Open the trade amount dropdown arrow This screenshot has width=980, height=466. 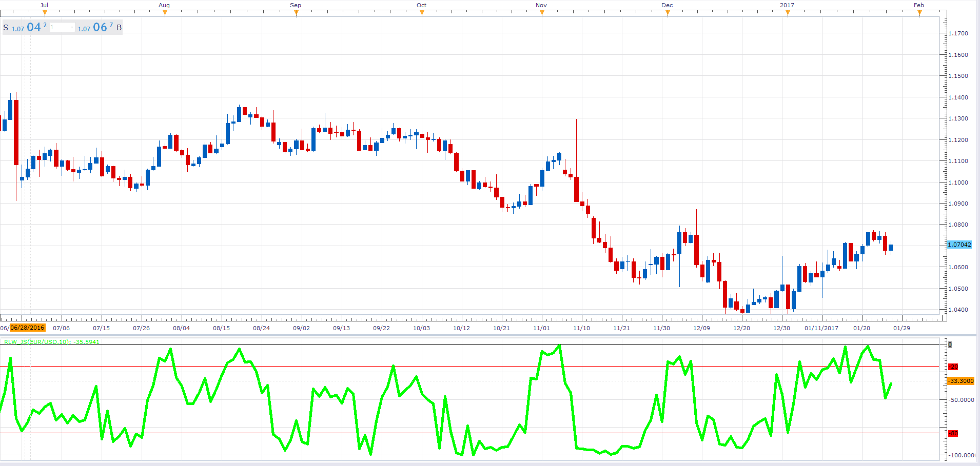[x=72, y=27]
